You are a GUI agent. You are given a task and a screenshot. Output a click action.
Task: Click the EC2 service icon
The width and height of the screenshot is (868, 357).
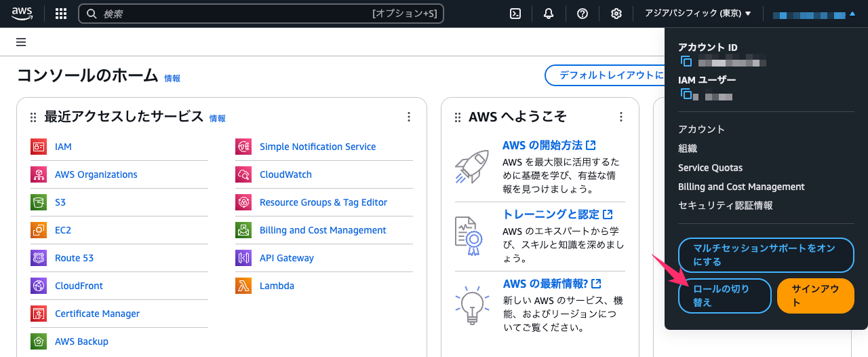coord(39,230)
